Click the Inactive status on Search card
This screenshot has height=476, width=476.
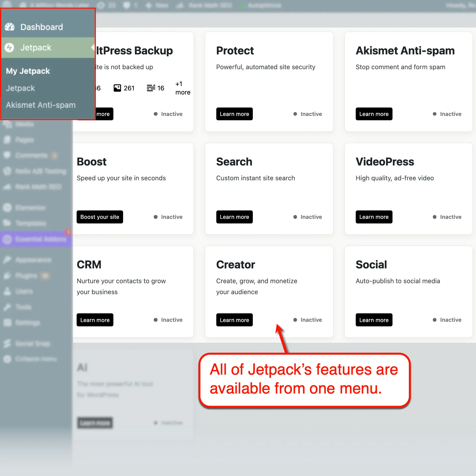[x=308, y=217]
